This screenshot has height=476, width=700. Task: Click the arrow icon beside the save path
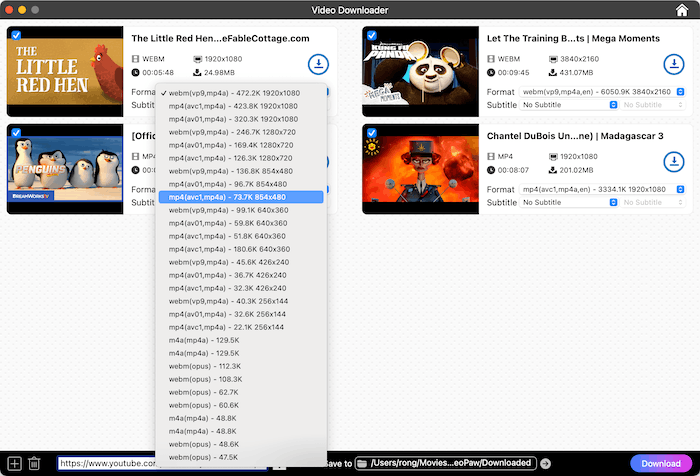(545, 463)
